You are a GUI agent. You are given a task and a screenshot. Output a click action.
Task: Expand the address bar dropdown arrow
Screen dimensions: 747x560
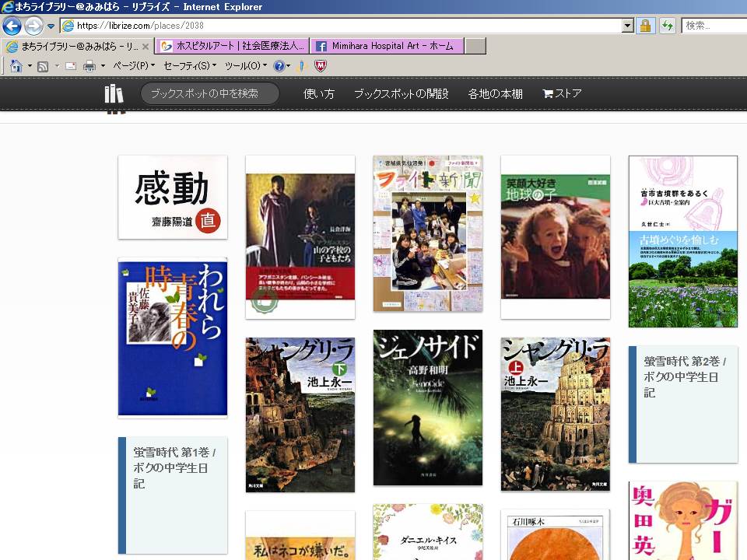pos(628,26)
